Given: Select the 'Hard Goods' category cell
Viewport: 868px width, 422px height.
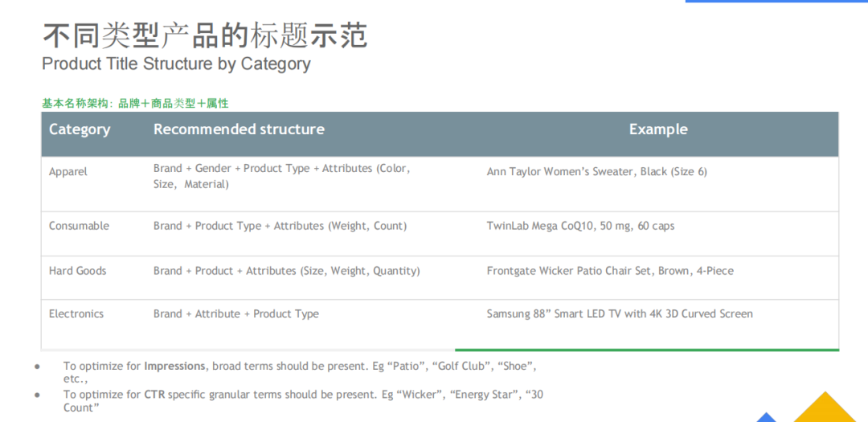Looking at the screenshot, I should 77,271.
